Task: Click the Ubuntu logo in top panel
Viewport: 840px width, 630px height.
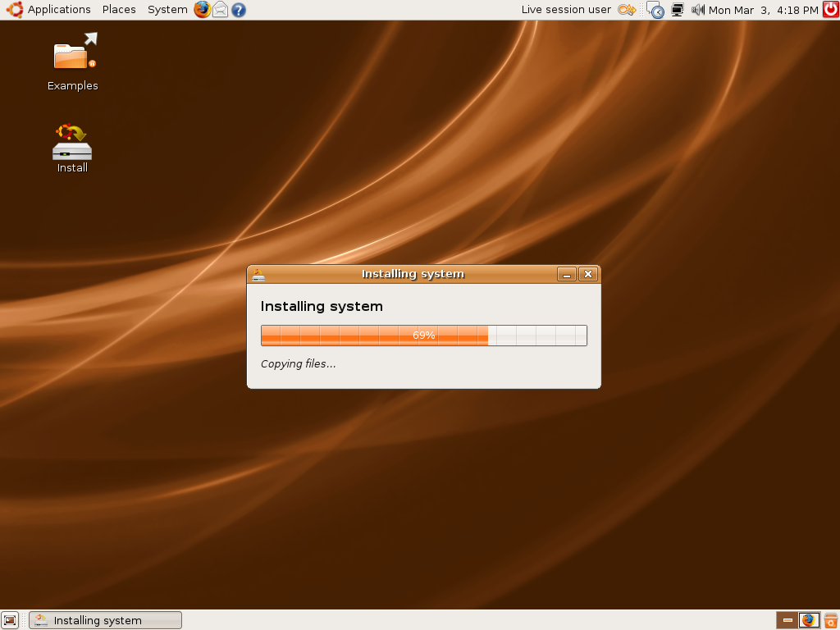Action: [x=15, y=10]
